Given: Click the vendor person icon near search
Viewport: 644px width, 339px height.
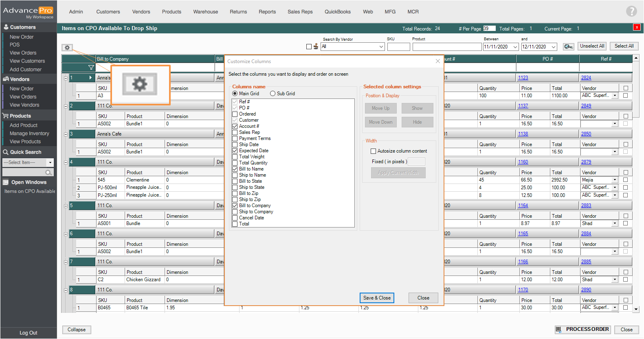Looking at the screenshot, I should [x=316, y=46].
